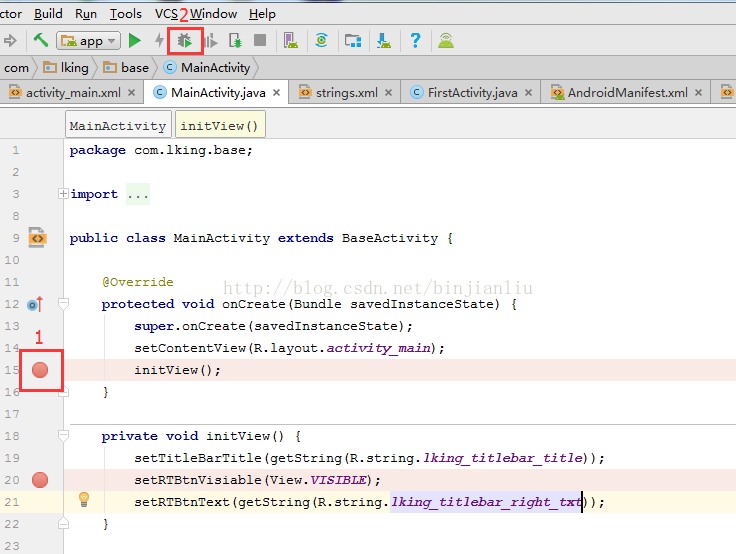Open the Android Device Monitor icon

click(446, 41)
